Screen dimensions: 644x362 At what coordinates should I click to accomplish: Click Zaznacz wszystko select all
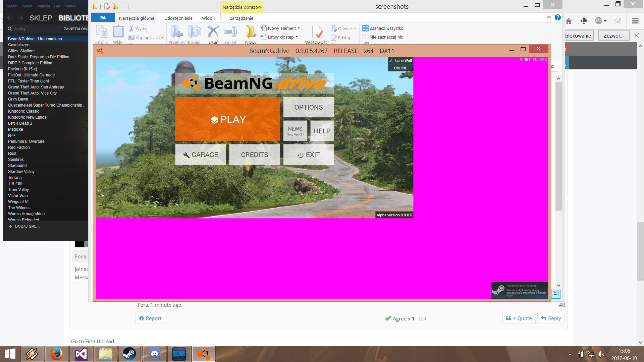(x=383, y=28)
